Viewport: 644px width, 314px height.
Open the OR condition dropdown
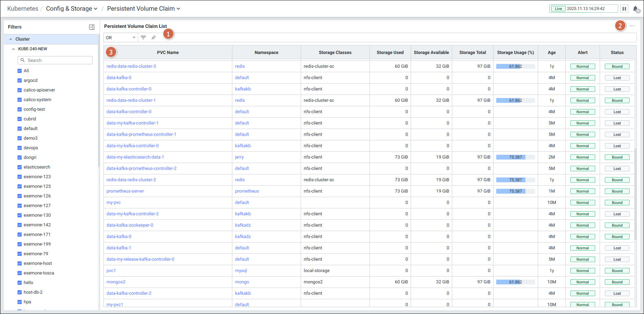point(120,37)
